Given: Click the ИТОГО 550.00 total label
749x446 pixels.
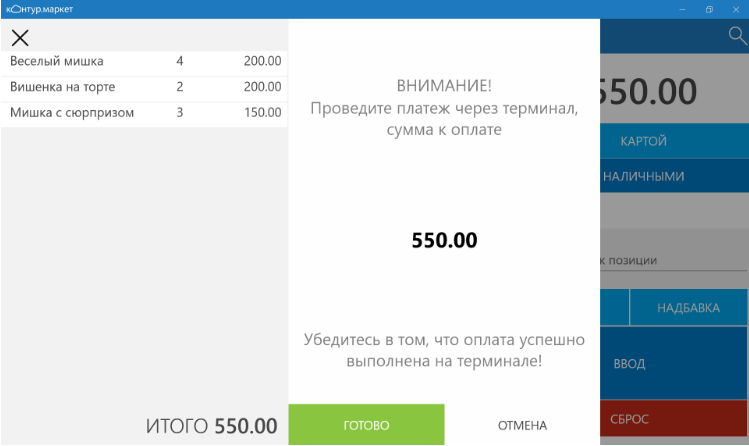Looking at the screenshot, I should coord(212,426).
